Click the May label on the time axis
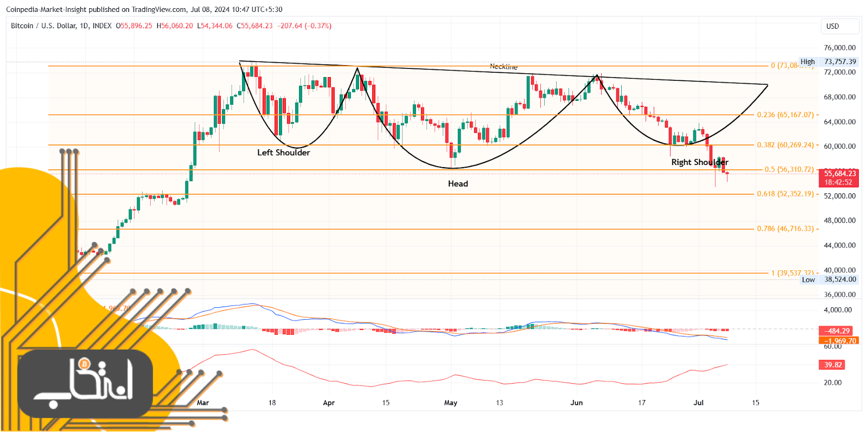This screenshot has width=868, height=432. (x=451, y=403)
